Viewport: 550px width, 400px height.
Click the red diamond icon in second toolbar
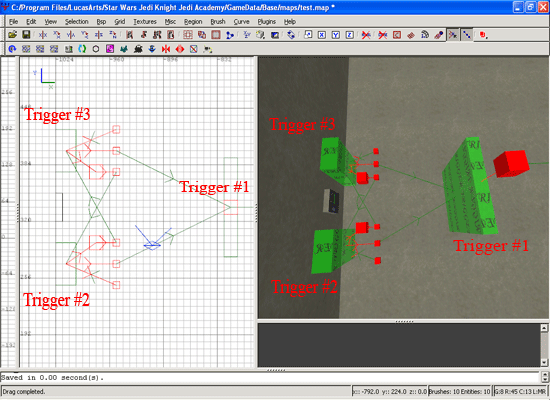(180, 49)
